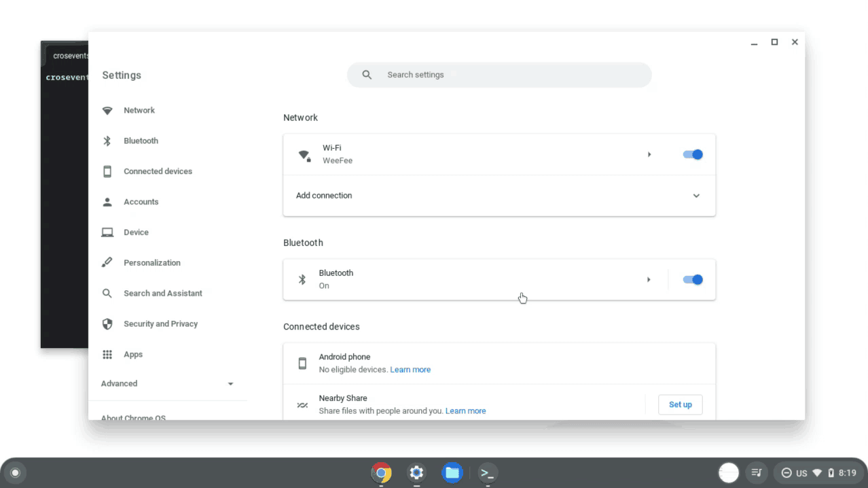Open Learn more link for Android phone
Image resolution: width=868 pixels, height=488 pixels.
[x=410, y=369]
